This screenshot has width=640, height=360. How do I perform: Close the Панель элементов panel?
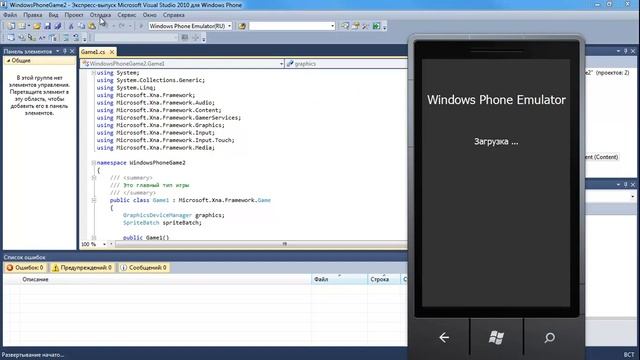click(x=72, y=51)
